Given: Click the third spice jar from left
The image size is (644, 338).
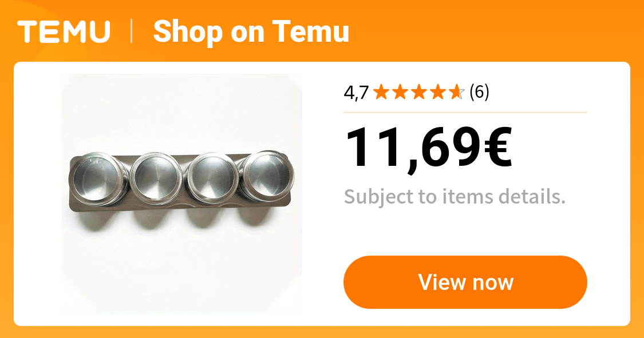Looking at the screenshot, I should click(212, 179).
